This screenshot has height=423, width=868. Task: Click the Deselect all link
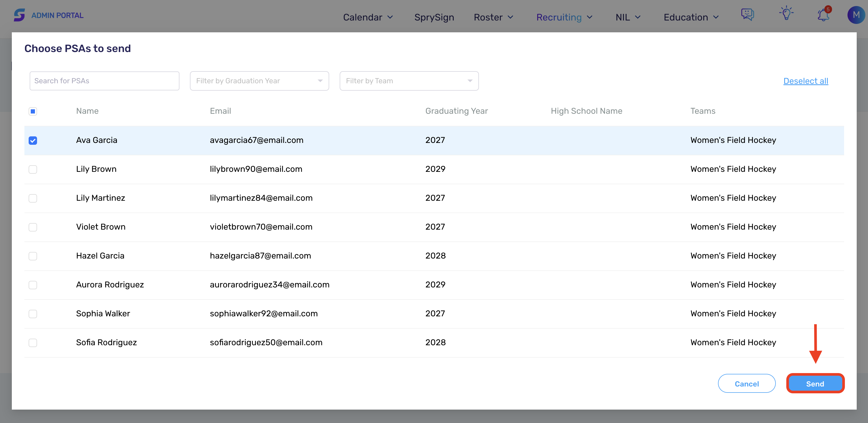click(805, 81)
